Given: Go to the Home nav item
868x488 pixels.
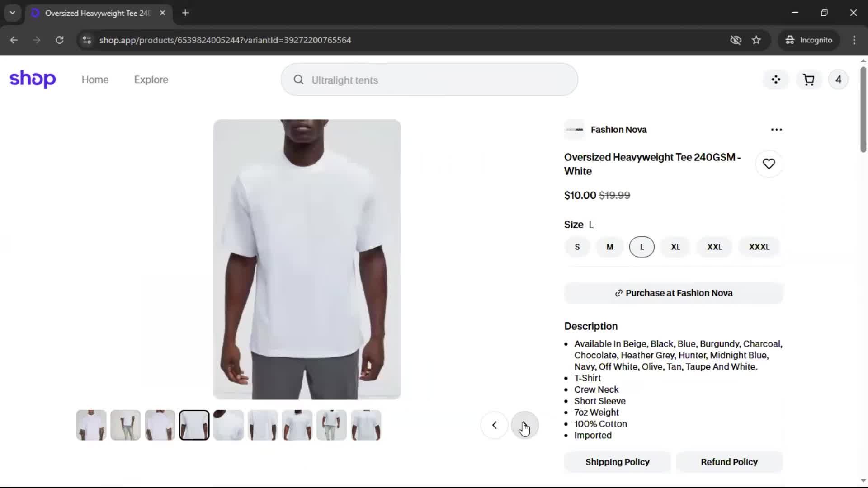Looking at the screenshot, I should tap(95, 80).
